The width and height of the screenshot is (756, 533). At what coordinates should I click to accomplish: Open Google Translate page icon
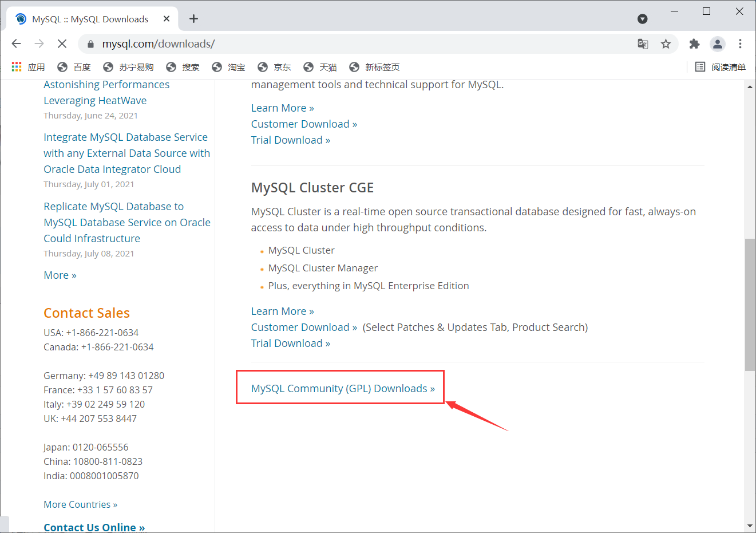tap(643, 44)
